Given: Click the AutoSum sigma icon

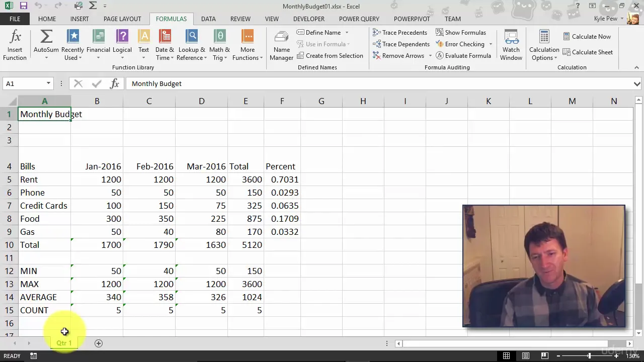Looking at the screenshot, I should click(x=46, y=37).
